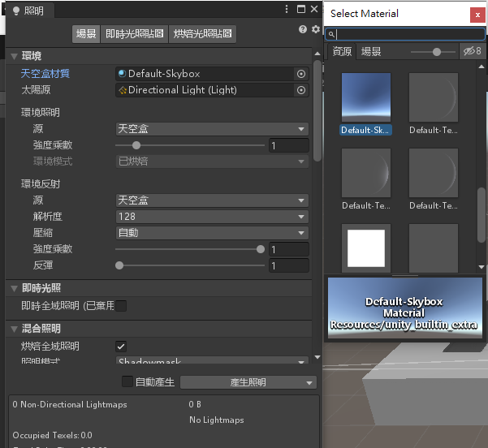
Task: Collapse the 環境 section
Action: (15, 56)
